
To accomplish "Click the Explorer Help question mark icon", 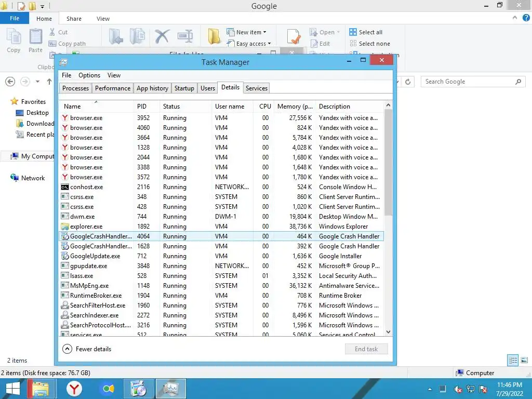I will [x=526, y=18].
